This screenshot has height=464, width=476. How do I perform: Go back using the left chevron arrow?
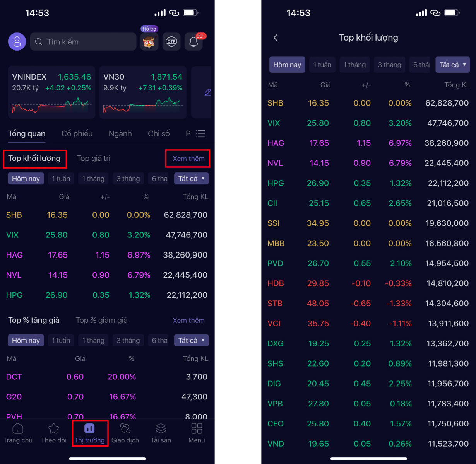pyautogui.click(x=276, y=38)
